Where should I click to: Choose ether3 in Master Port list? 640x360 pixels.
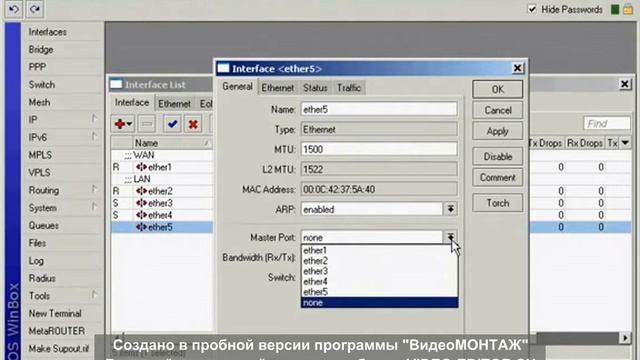[379, 271]
